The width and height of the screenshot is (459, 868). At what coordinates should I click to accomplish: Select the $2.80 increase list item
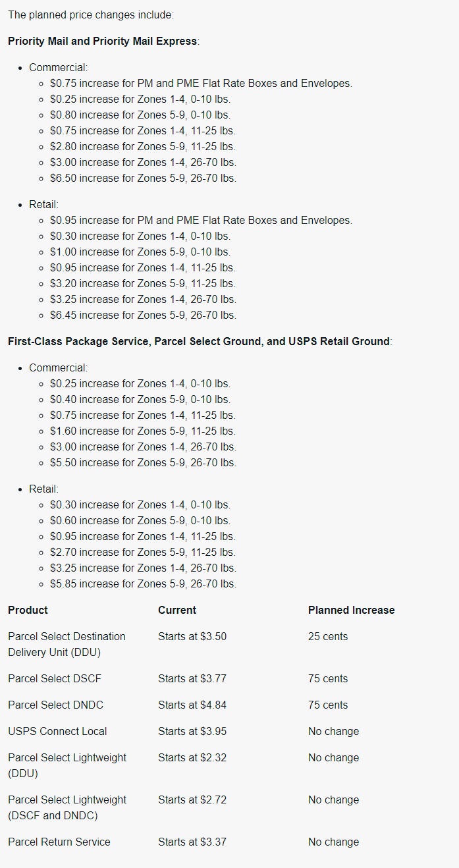coord(142,146)
